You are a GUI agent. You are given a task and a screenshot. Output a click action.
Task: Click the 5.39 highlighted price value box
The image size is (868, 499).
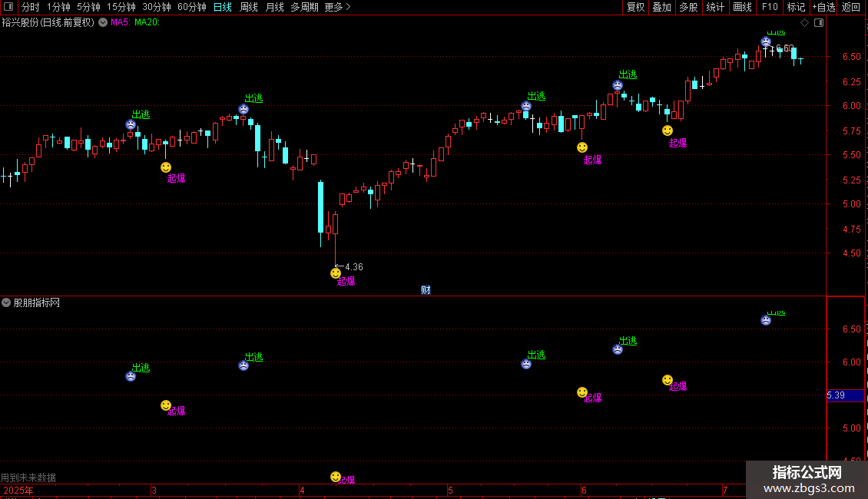(845, 395)
